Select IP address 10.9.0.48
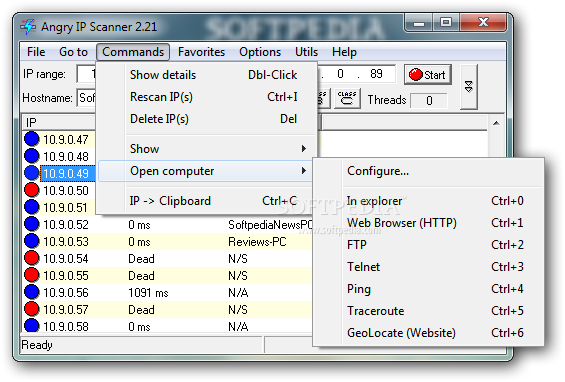The image size is (565, 382). point(66,157)
